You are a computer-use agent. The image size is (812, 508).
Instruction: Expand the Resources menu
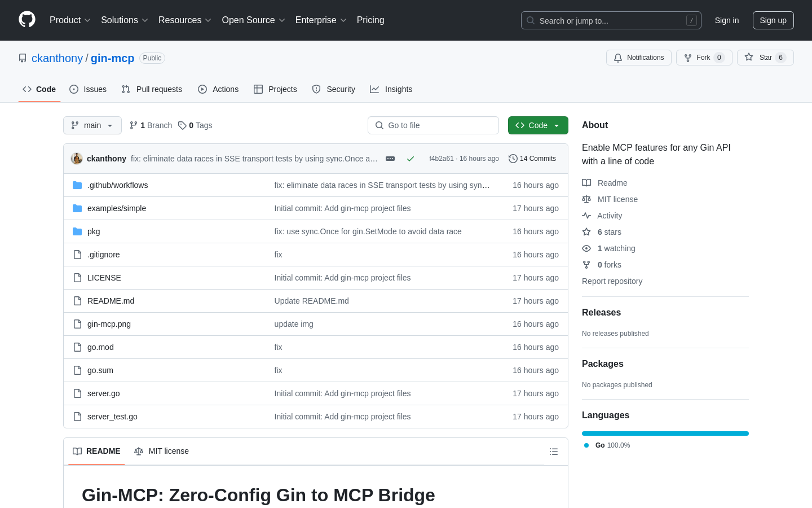point(185,20)
